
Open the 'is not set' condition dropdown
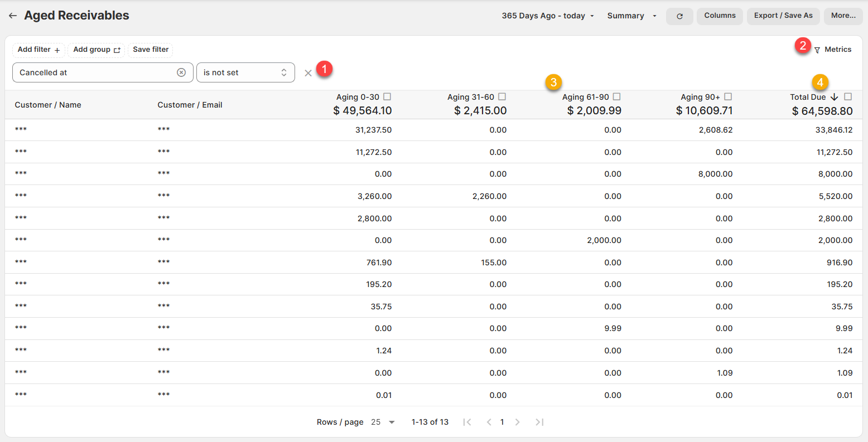click(x=245, y=72)
